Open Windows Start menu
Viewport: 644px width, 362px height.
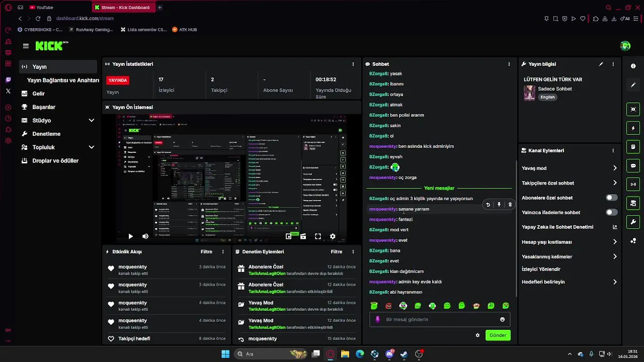point(225,354)
